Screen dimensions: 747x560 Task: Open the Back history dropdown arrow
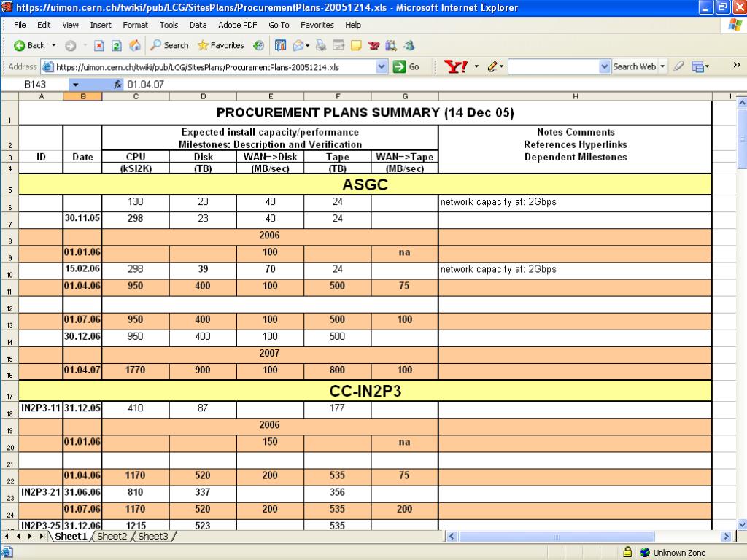click(54, 46)
